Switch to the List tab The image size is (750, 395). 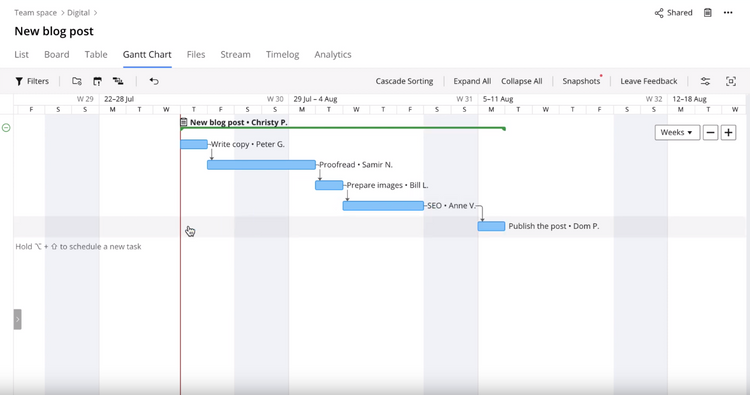22,55
